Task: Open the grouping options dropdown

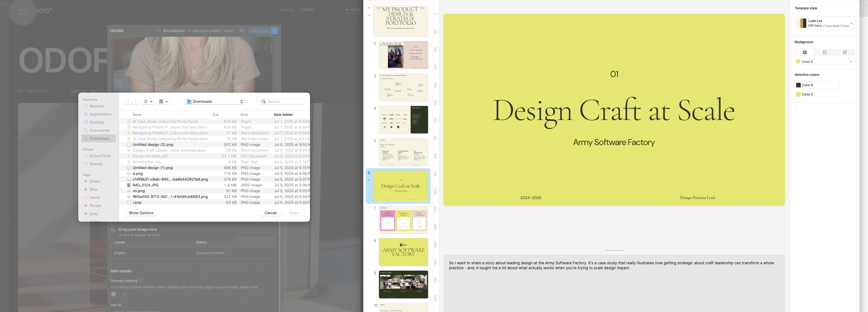Action: point(163,101)
